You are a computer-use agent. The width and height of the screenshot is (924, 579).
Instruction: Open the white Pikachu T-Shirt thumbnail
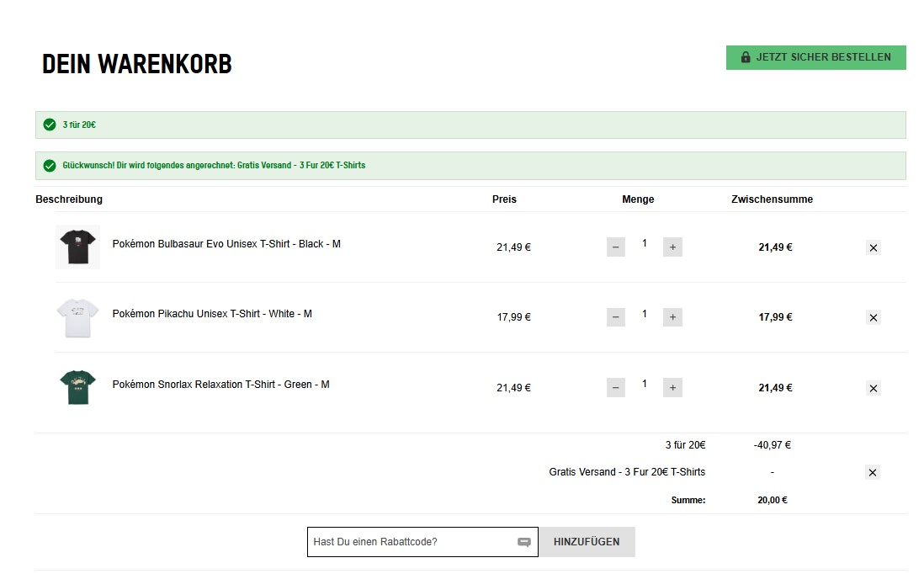(x=77, y=317)
